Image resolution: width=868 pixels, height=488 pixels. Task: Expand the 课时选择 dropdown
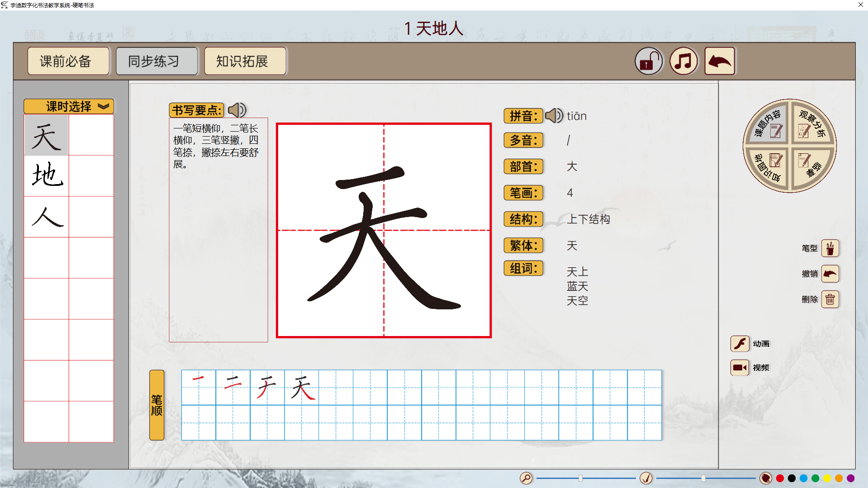pos(69,106)
